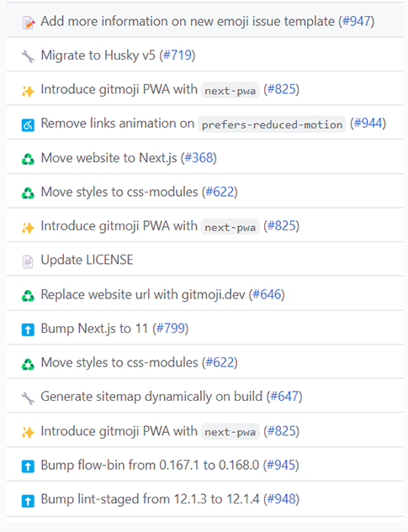
Task: Click the page icon next to Update LICENSE
Action: (x=29, y=261)
